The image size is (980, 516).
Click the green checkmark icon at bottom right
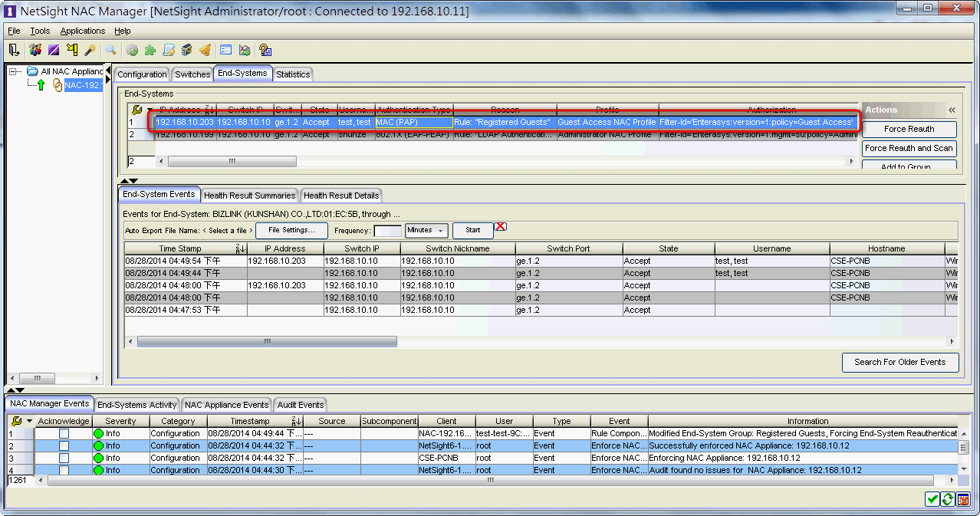pyautogui.click(x=932, y=499)
